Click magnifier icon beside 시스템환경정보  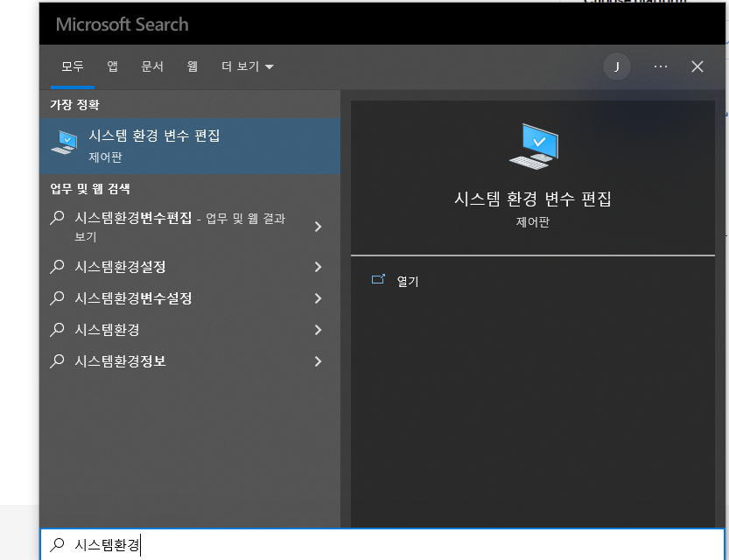(57, 361)
